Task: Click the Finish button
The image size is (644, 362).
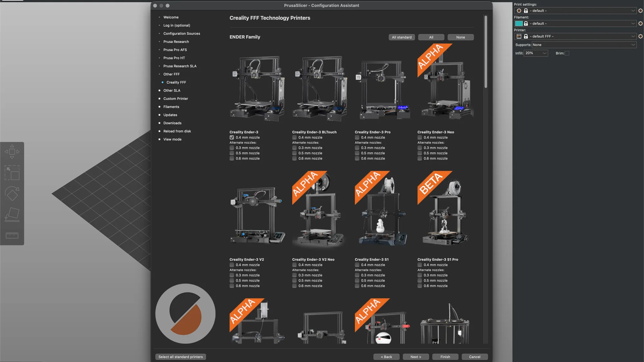Action: 445,357
